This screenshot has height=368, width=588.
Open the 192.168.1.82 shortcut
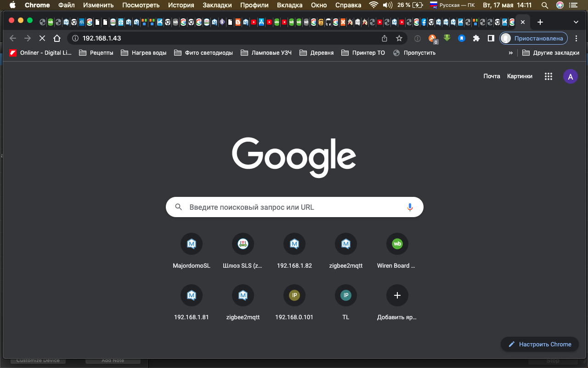point(294,251)
